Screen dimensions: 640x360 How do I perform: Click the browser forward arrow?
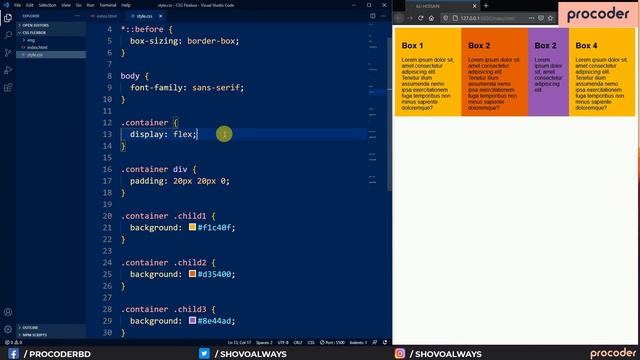[410, 18]
